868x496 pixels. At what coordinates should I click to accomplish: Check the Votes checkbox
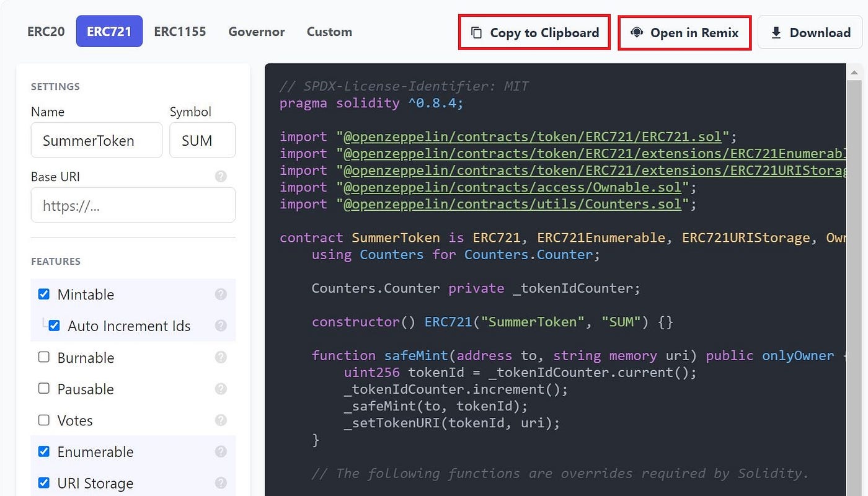(x=44, y=420)
